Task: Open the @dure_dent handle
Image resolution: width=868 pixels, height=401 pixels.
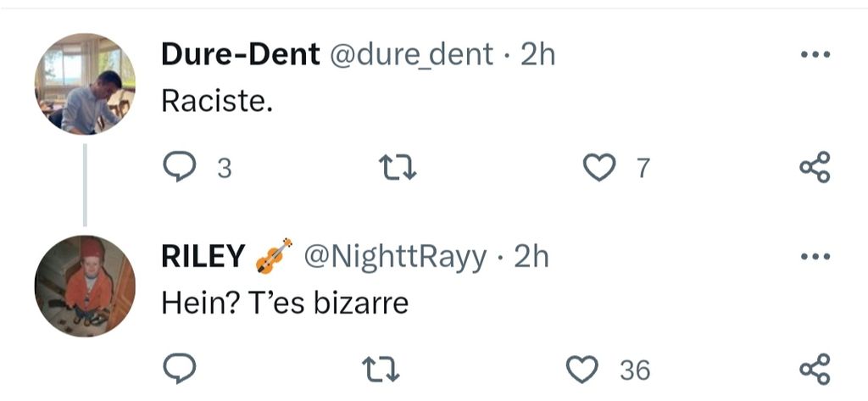Action: [410, 55]
